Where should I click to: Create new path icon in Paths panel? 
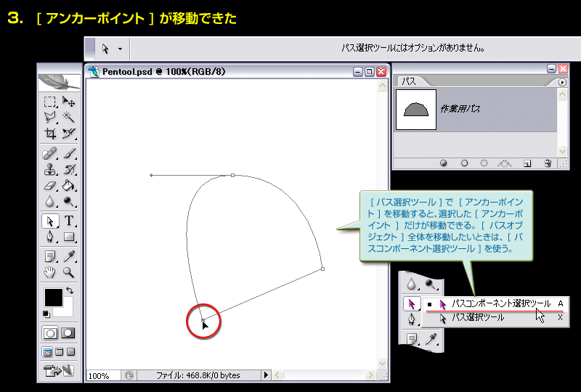tap(527, 163)
